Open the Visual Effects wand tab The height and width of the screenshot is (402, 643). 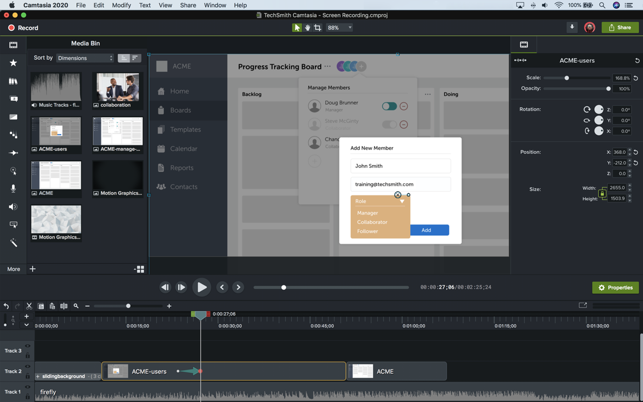click(13, 243)
